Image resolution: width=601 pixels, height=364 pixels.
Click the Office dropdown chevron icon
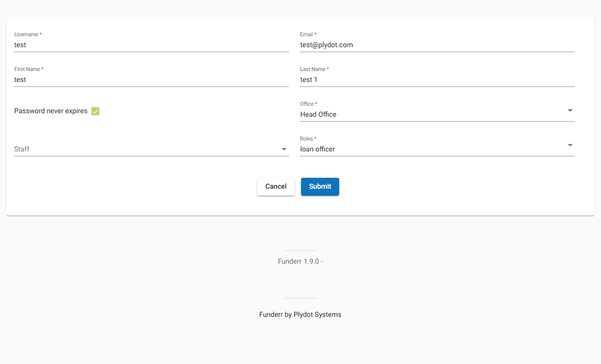[x=570, y=111]
